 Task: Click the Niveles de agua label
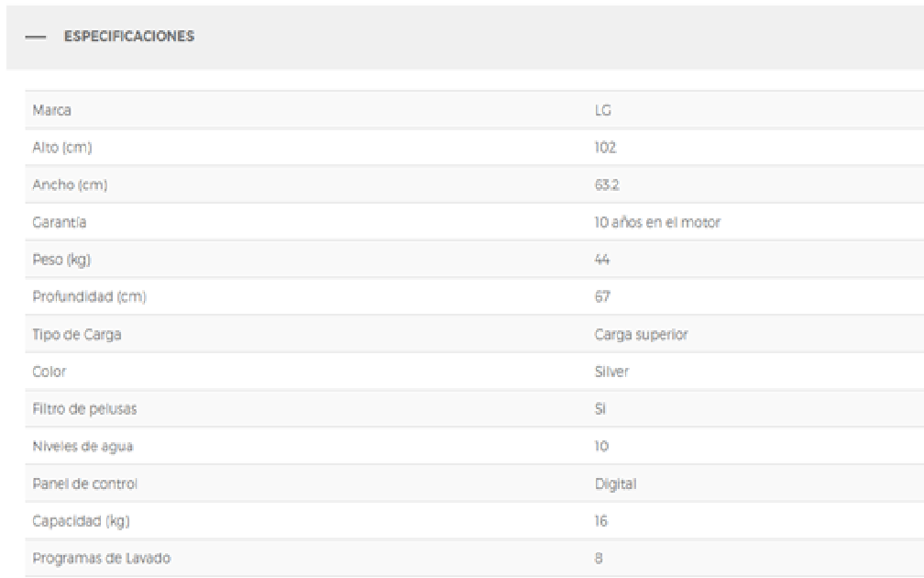pyautogui.click(x=82, y=447)
